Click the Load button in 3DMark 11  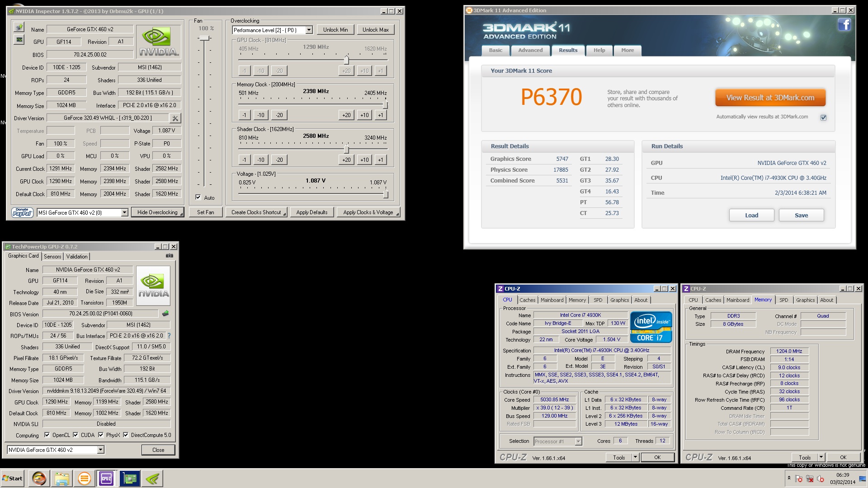751,215
